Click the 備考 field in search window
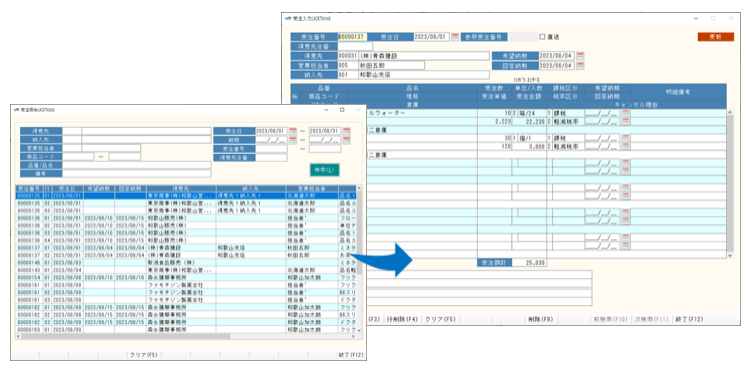The width and height of the screenshot is (750, 375). tap(137, 173)
